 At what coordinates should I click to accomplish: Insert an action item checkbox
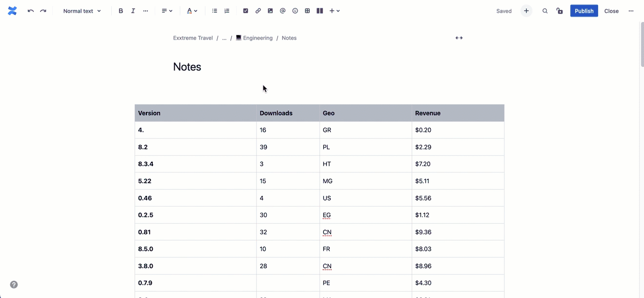pyautogui.click(x=245, y=11)
